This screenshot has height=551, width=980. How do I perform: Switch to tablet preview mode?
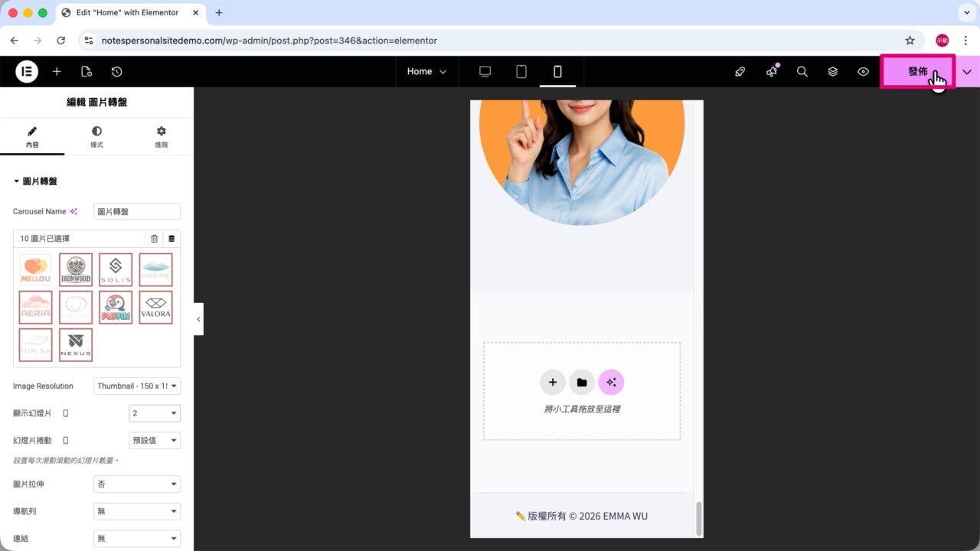[x=521, y=71]
